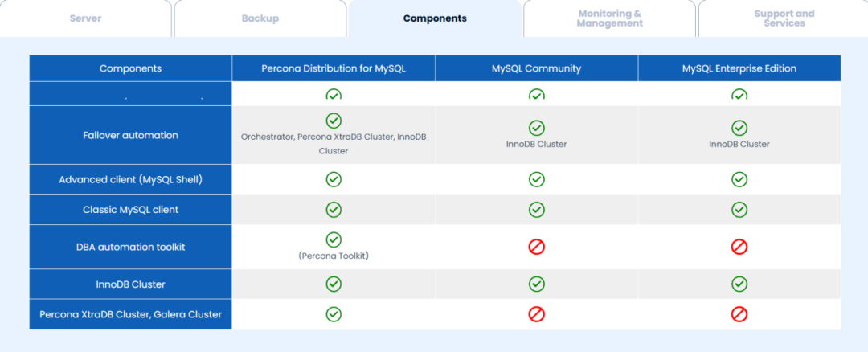
Task: Click Enterprise Edition prohibited icon for DBA toolkit
Action: click(739, 247)
